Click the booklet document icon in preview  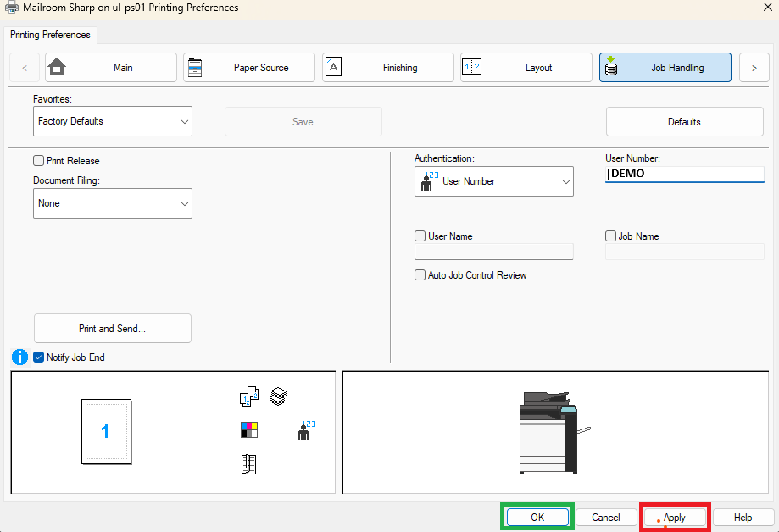pyautogui.click(x=248, y=464)
